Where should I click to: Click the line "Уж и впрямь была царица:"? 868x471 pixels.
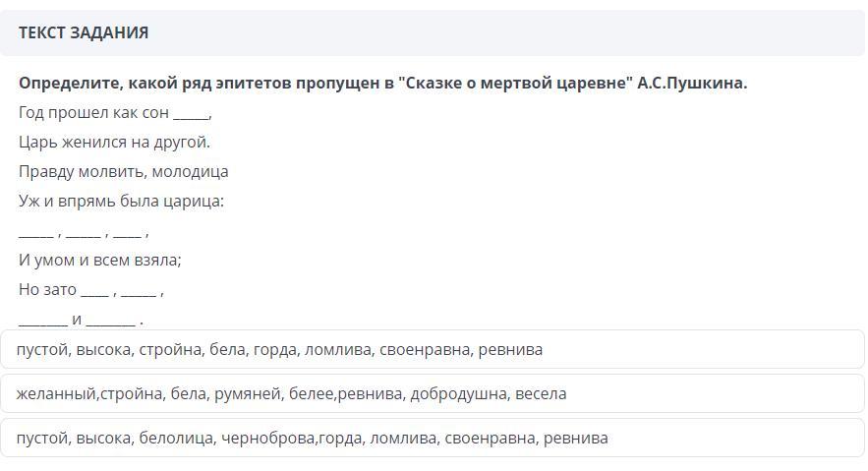point(121,202)
